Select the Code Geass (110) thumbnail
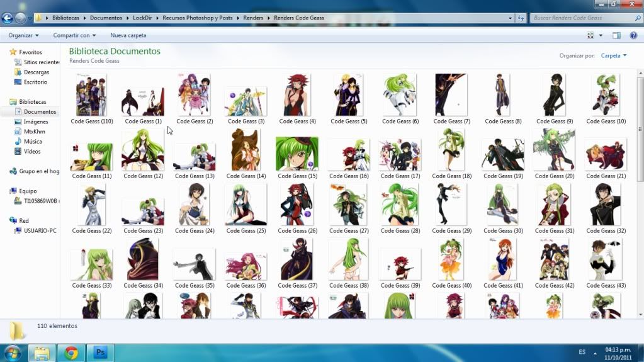Image resolution: width=644 pixels, height=362 pixels. coord(91,95)
